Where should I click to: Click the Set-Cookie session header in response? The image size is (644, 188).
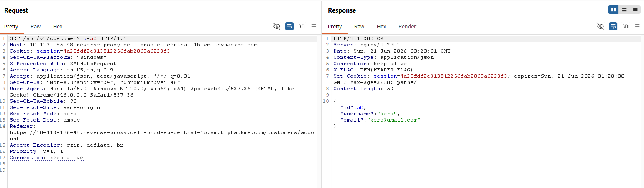(479, 79)
